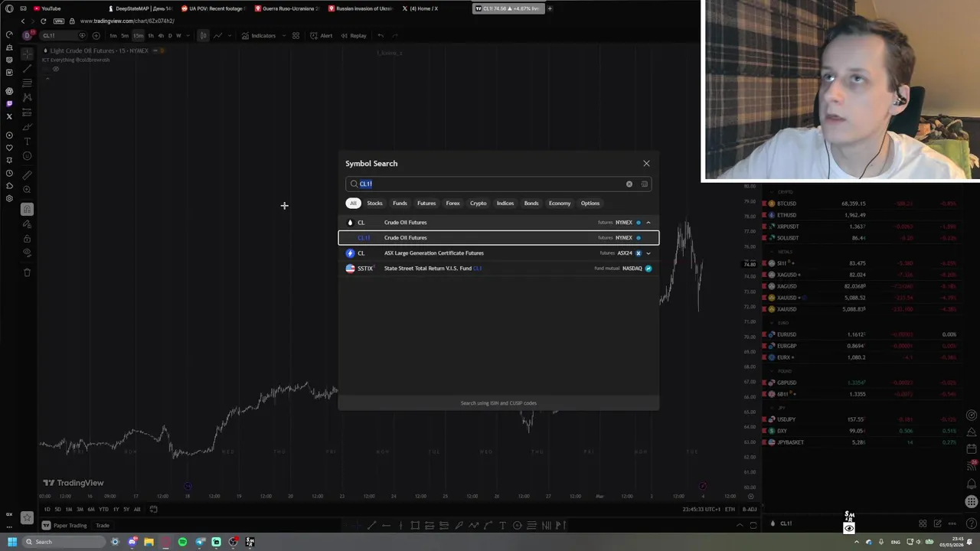Click the undo arrow
The image size is (980, 551).
381,35
